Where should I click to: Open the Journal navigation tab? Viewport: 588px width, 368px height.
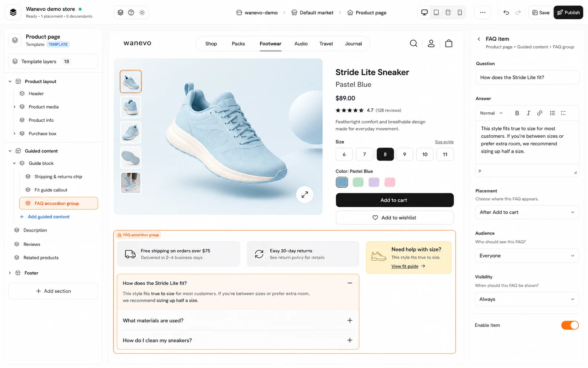[353, 44]
